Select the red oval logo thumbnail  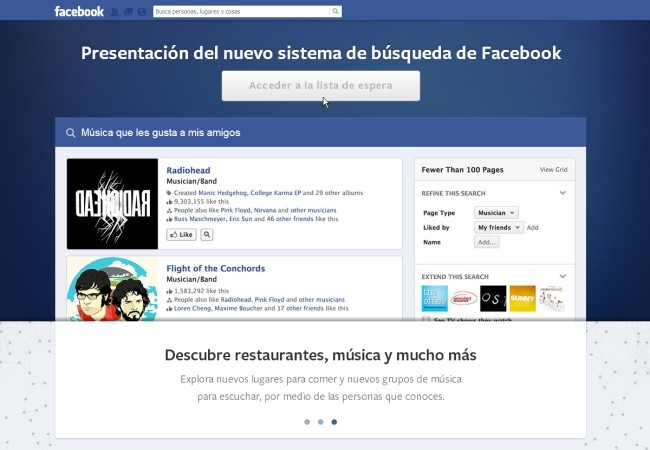tap(463, 298)
